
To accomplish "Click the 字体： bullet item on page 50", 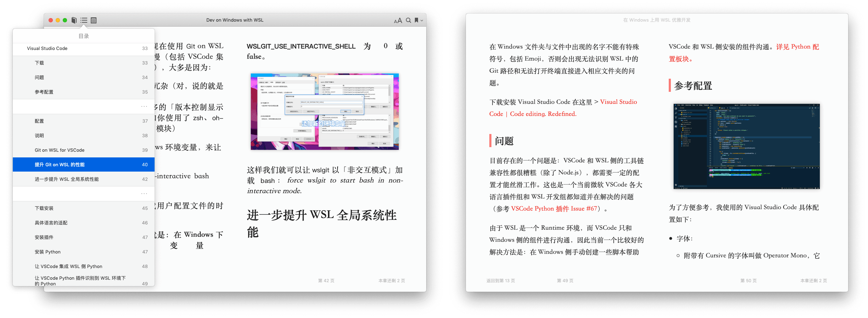I will pyautogui.click(x=684, y=239).
